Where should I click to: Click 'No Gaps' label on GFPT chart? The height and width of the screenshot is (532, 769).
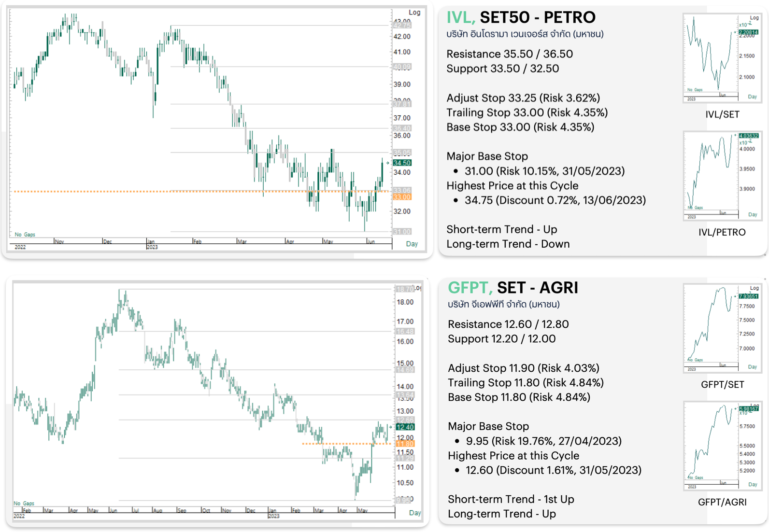point(24,504)
